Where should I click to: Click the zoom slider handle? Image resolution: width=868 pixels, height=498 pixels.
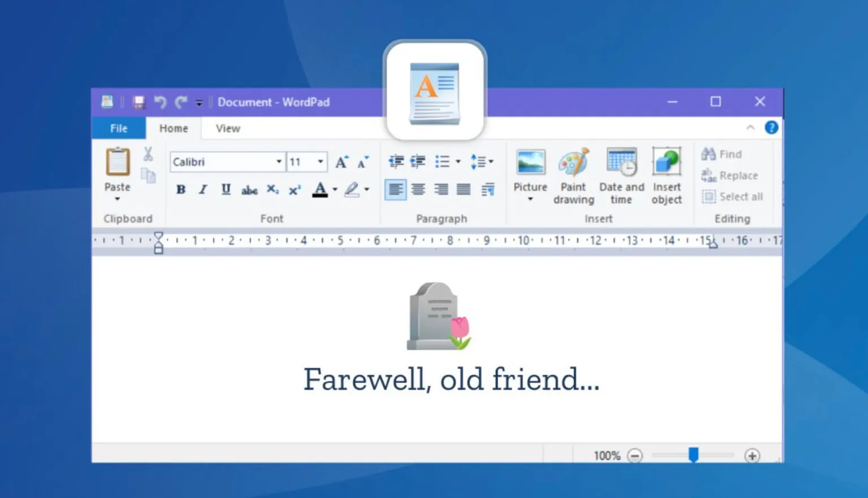693,455
